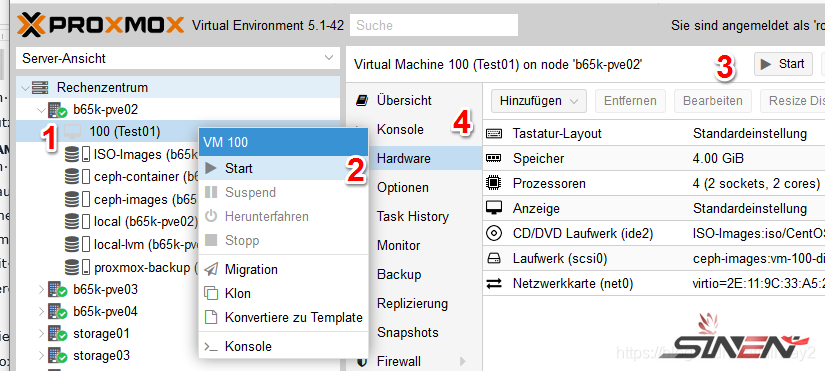Click the ceph-images storage icon
This screenshot has width=825, height=371.
[77, 199]
